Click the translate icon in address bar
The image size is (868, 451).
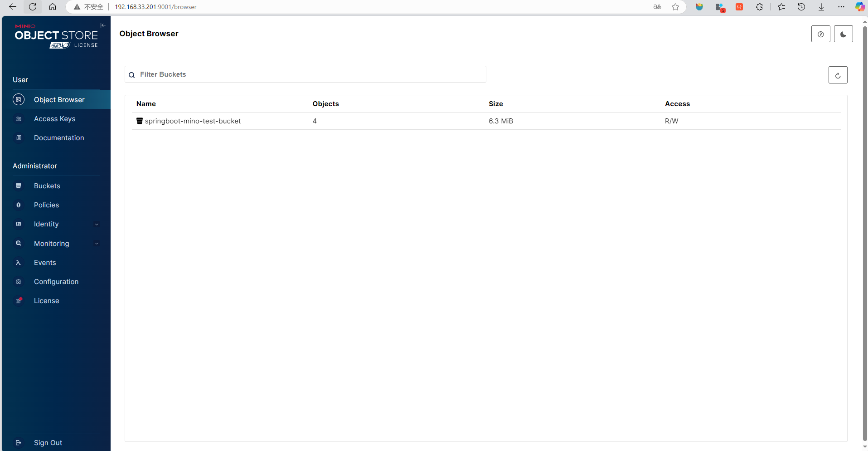pyautogui.click(x=657, y=7)
